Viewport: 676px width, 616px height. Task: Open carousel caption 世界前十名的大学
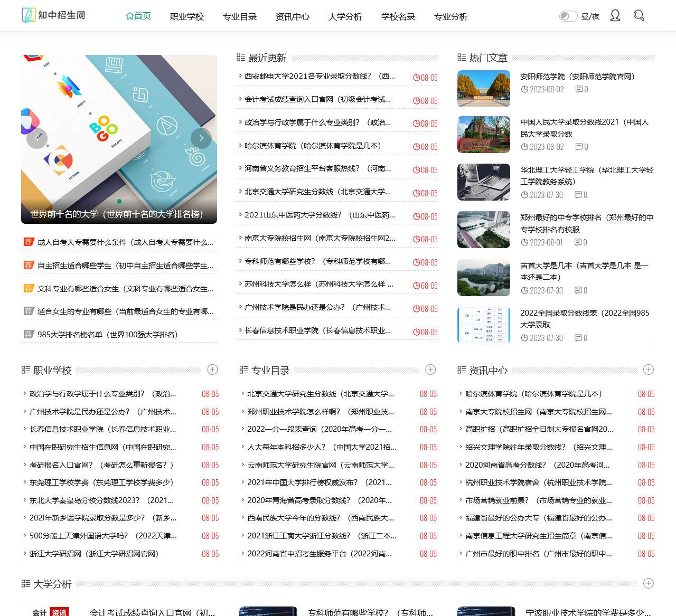(x=116, y=214)
